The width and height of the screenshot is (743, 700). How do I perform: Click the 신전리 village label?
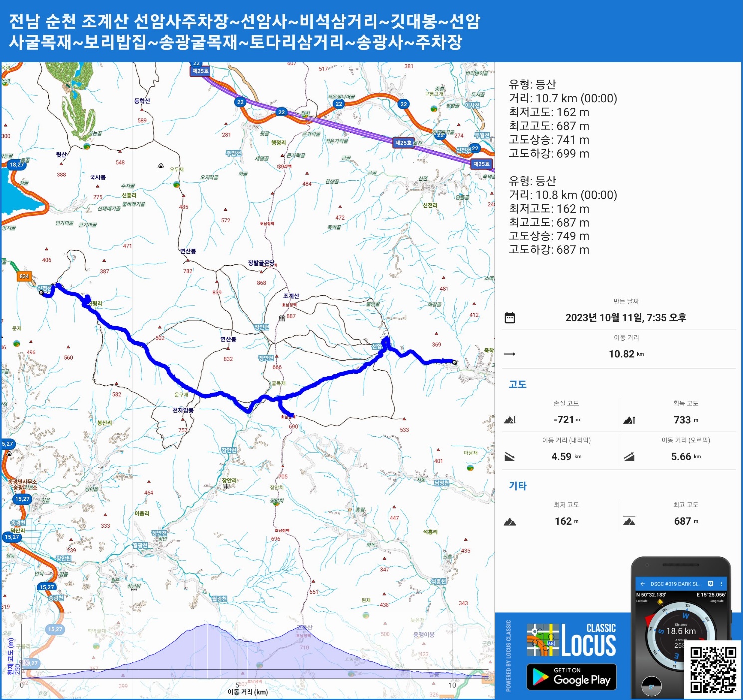[x=430, y=205]
